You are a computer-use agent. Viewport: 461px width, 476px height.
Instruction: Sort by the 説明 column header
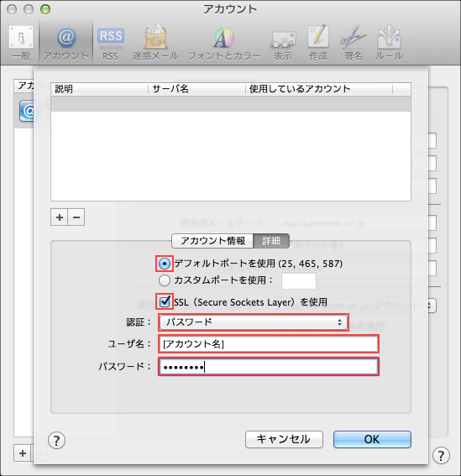pos(100,89)
